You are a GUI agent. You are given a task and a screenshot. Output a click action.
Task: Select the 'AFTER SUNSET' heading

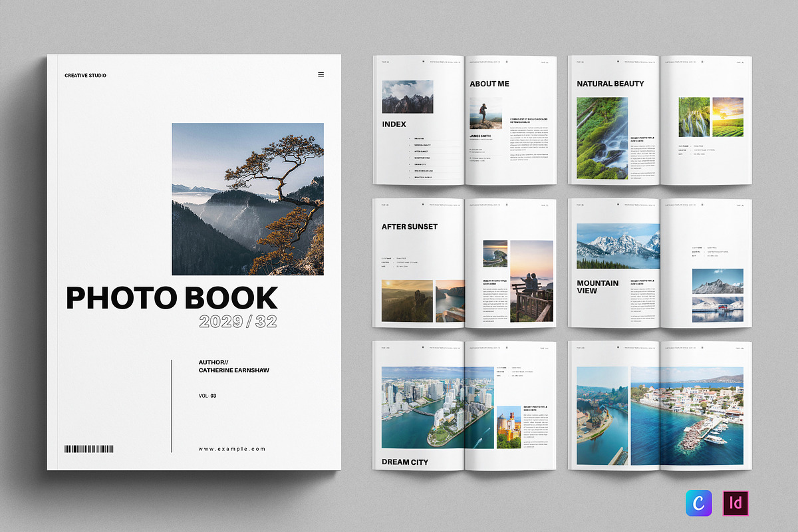click(410, 227)
